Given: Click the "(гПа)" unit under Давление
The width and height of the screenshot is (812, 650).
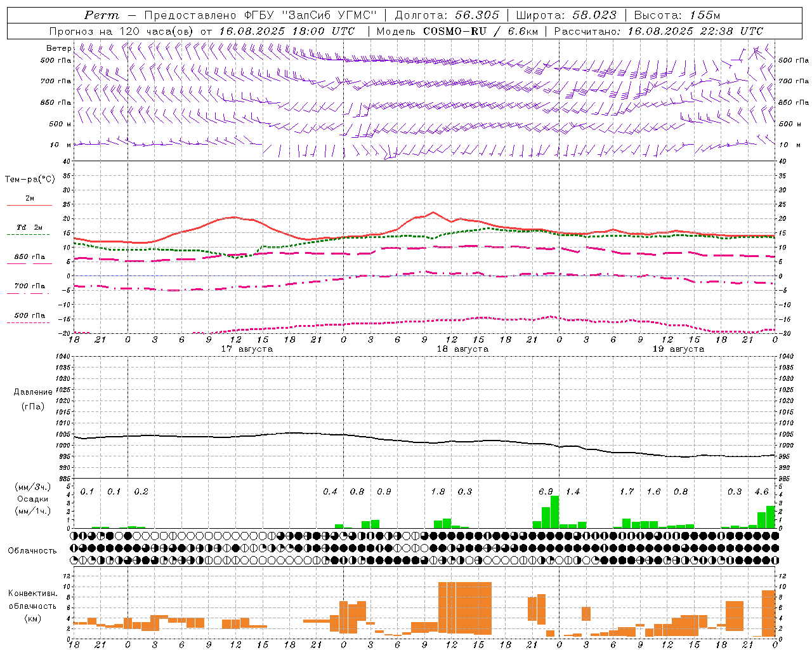Looking at the screenshot, I should pyautogui.click(x=33, y=406).
